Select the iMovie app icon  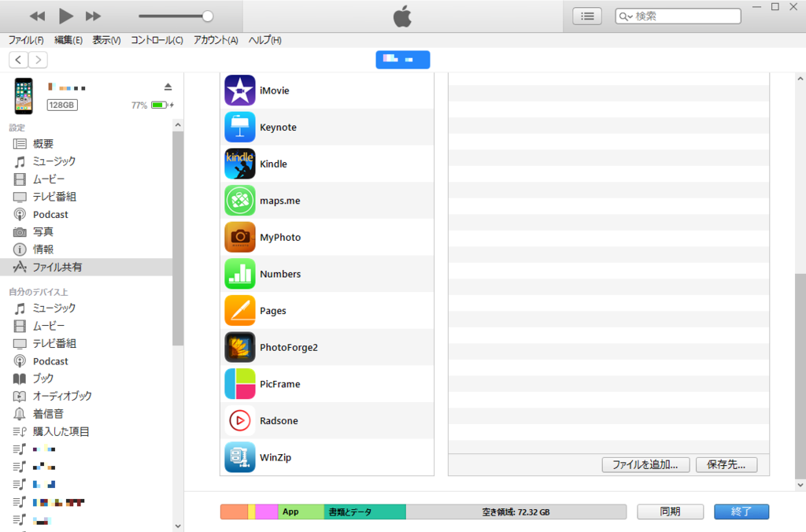(x=239, y=91)
